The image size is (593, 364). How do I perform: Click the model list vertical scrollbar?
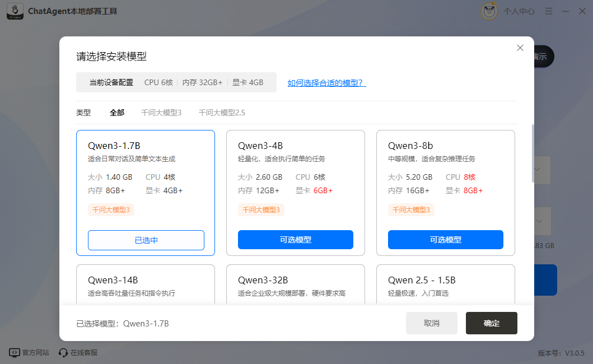pos(533,153)
